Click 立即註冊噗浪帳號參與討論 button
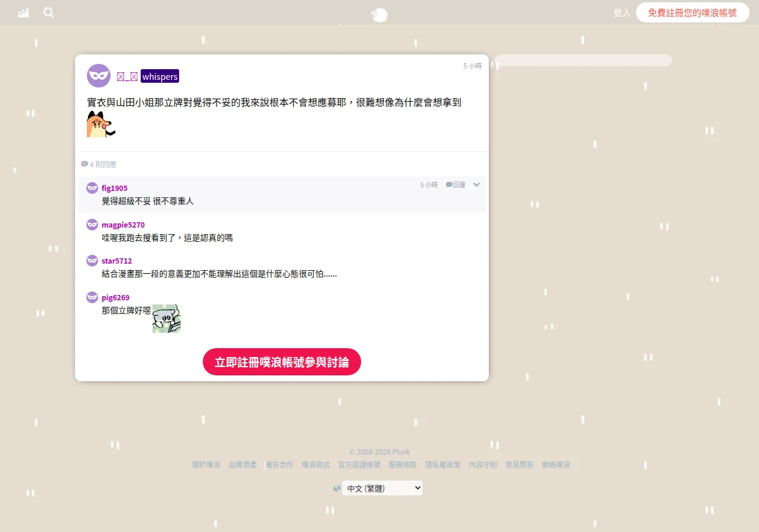The width and height of the screenshot is (759, 532). (x=282, y=362)
